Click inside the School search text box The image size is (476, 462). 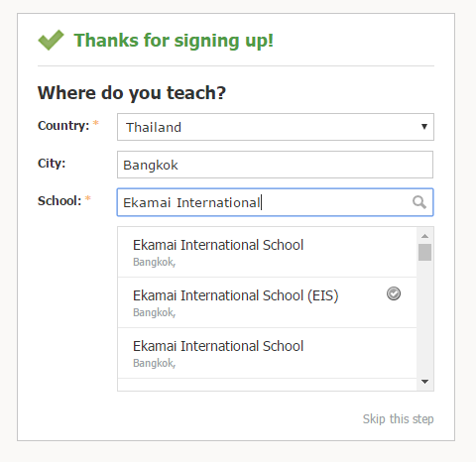point(275,202)
